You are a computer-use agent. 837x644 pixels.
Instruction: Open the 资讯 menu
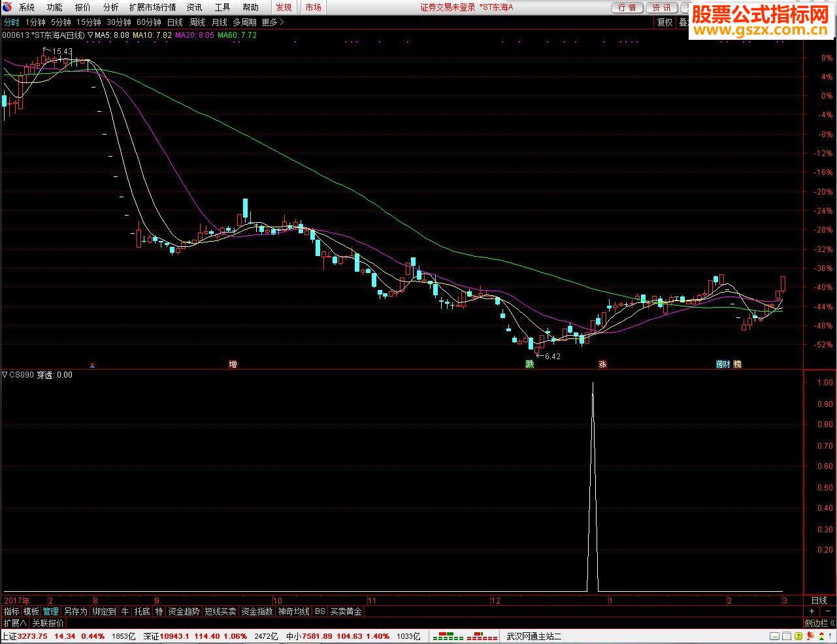(x=194, y=7)
